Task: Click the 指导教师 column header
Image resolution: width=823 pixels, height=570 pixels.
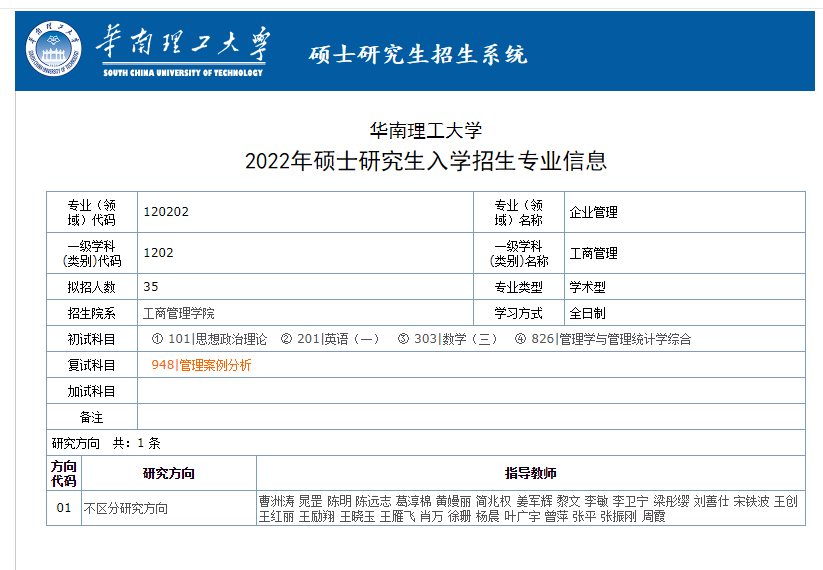Action: click(531, 473)
